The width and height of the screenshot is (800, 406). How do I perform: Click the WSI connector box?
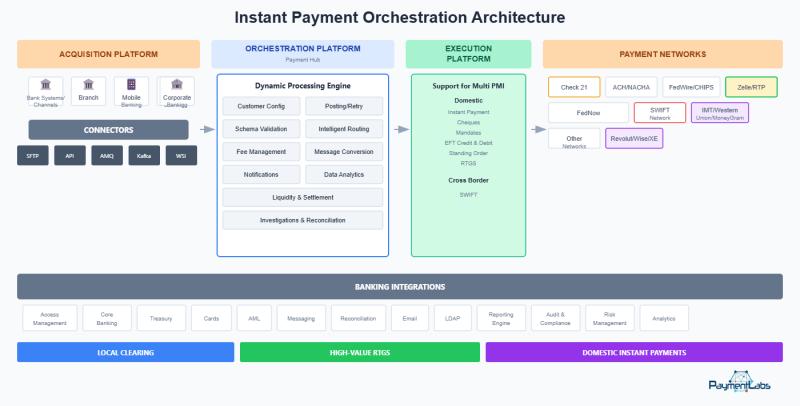pyautogui.click(x=181, y=156)
